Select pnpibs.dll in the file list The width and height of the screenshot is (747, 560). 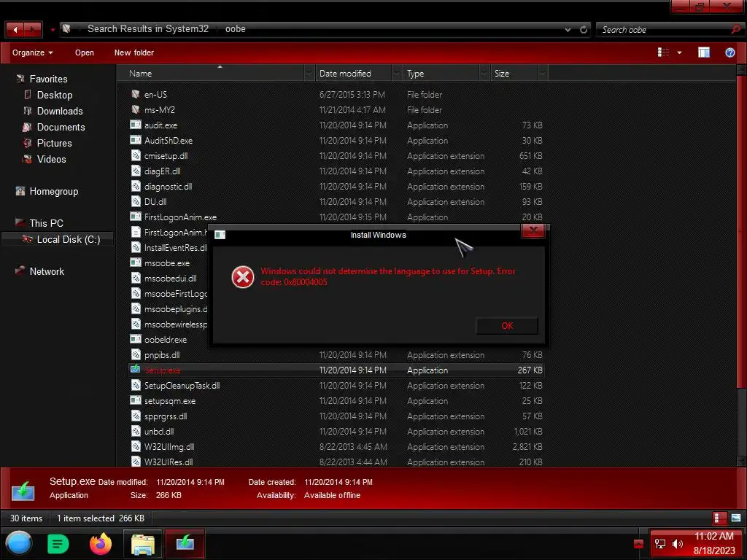(x=162, y=355)
